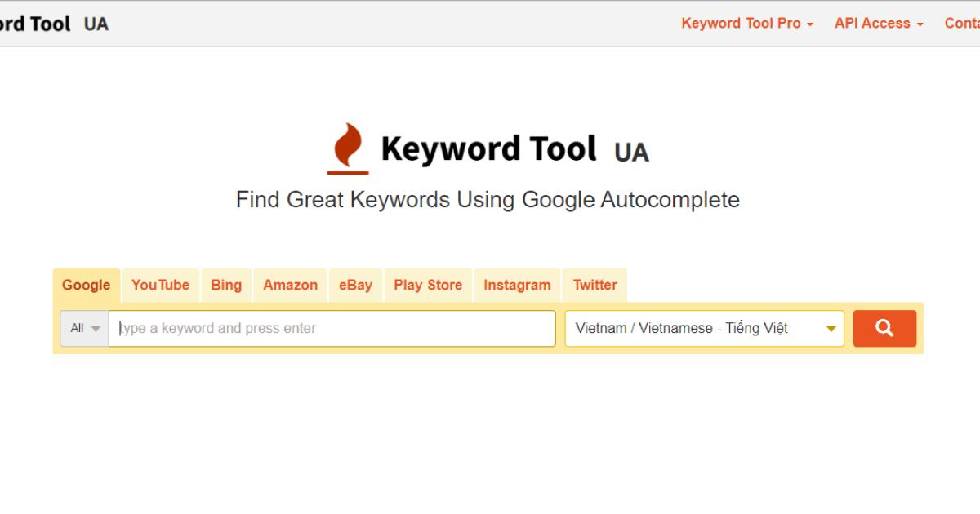980x514 pixels.
Task: Open the Amazon tab
Action: 290,285
